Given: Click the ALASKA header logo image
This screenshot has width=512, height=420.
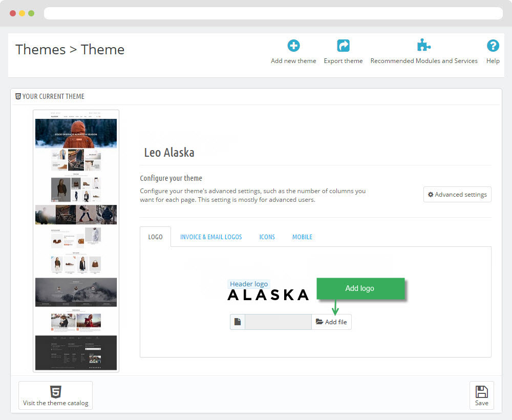Looking at the screenshot, I should (268, 295).
